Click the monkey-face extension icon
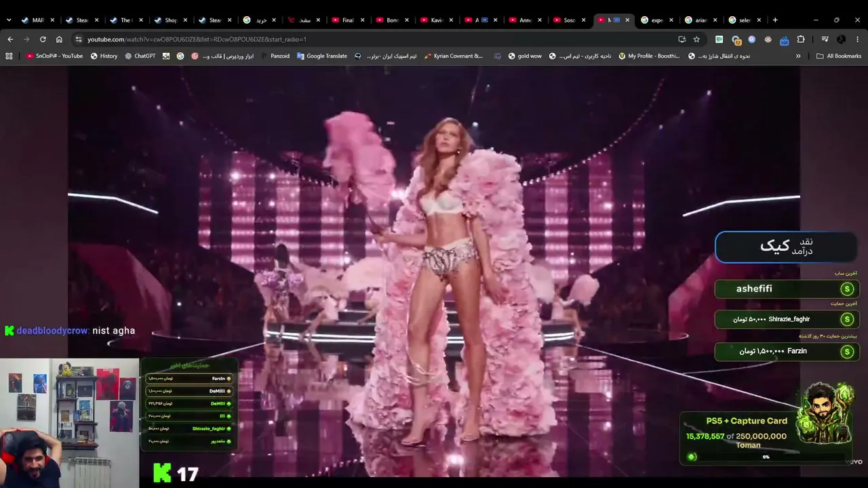This screenshot has width=868, height=488. [x=768, y=39]
